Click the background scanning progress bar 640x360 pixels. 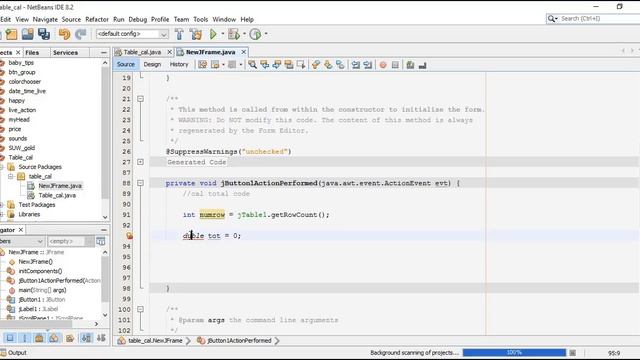514,353
